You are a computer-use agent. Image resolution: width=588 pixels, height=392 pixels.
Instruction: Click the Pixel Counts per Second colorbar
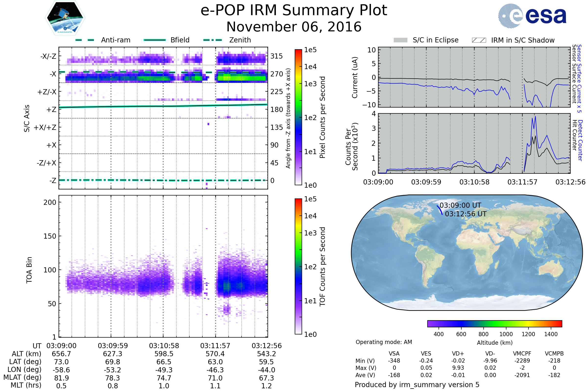pos(298,117)
